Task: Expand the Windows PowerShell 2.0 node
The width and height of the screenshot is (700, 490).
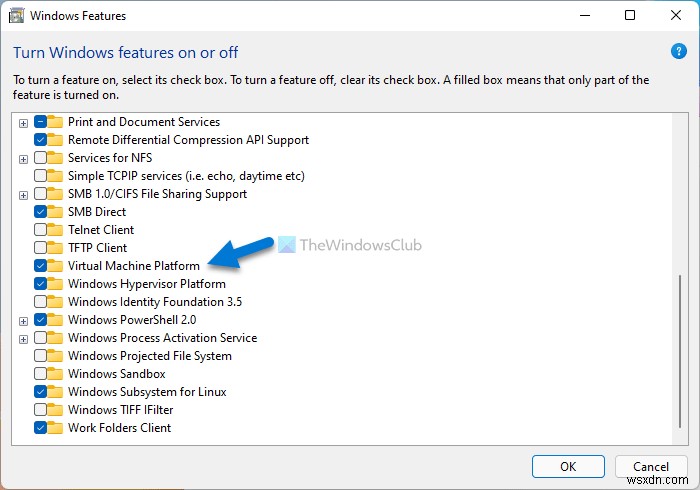Action: click(x=24, y=320)
